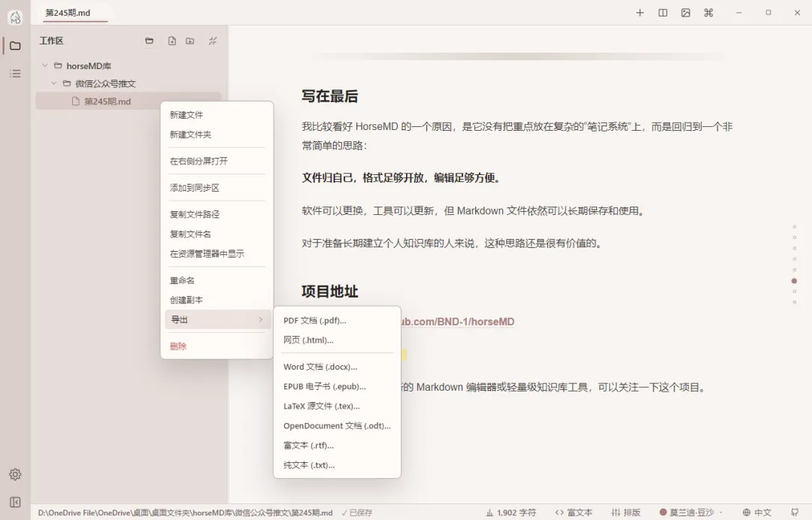Click the collapse-all icon in workspace header
This screenshot has width=812, height=520.
(x=213, y=41)
